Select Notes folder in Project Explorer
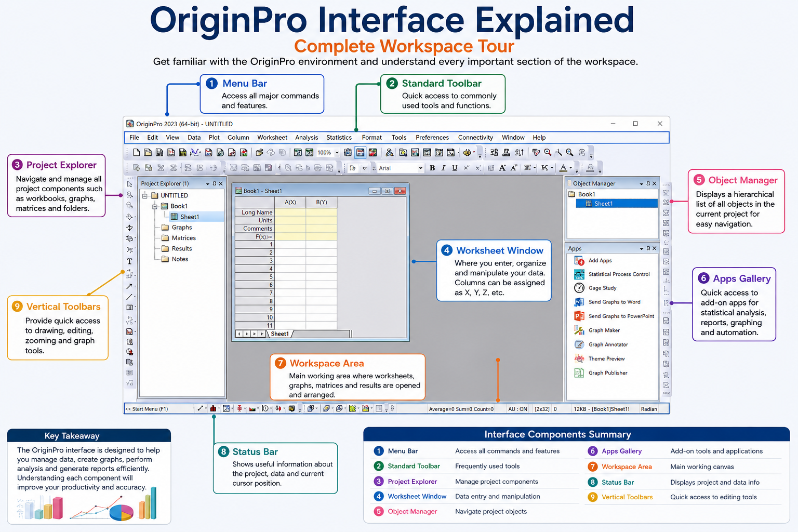The height and width of the screenshot is (532, 798). point(175,259)
